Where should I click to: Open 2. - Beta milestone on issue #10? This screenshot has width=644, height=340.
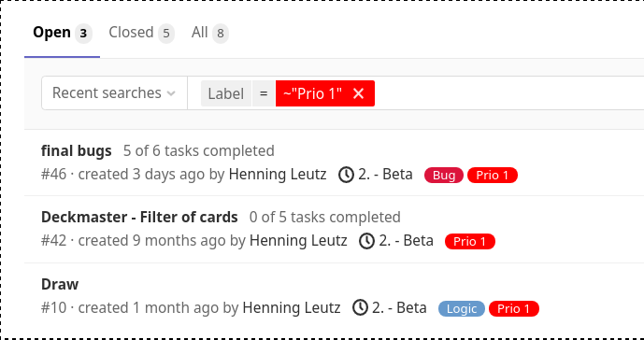click(x=399, y=307)
